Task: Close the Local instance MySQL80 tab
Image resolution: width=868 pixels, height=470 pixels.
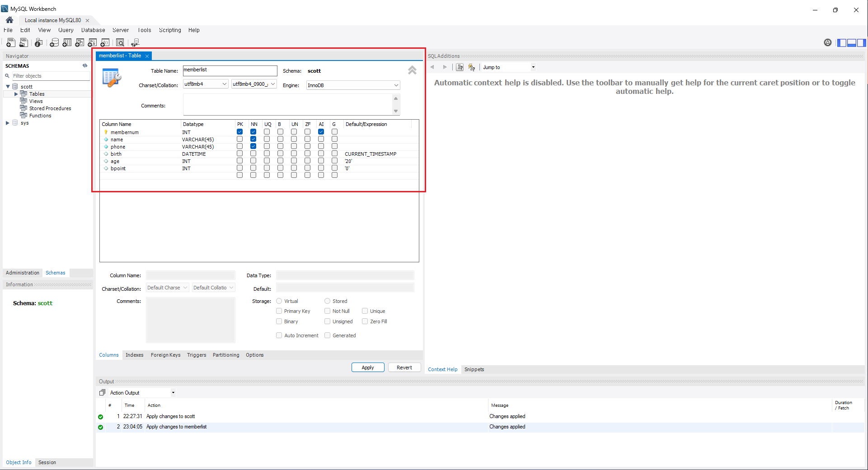Action: [x=87, y=20]
